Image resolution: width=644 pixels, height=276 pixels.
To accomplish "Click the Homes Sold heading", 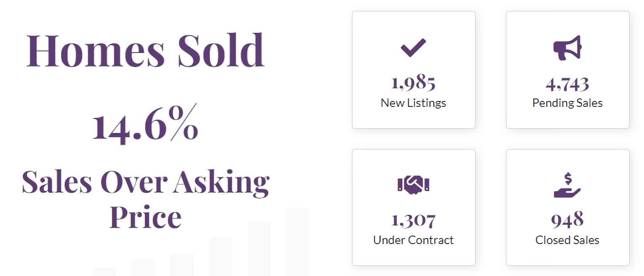I will [x=146, y=50].
